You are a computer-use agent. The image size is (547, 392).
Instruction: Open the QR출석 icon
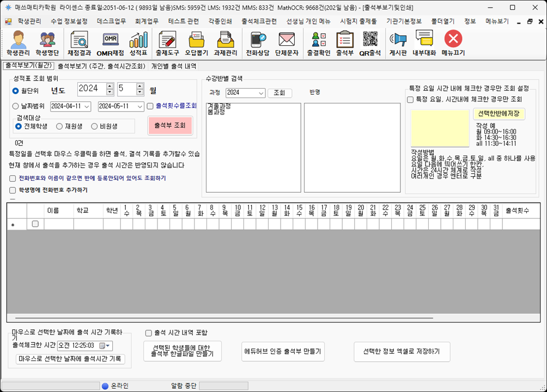[x=370, y=44]
